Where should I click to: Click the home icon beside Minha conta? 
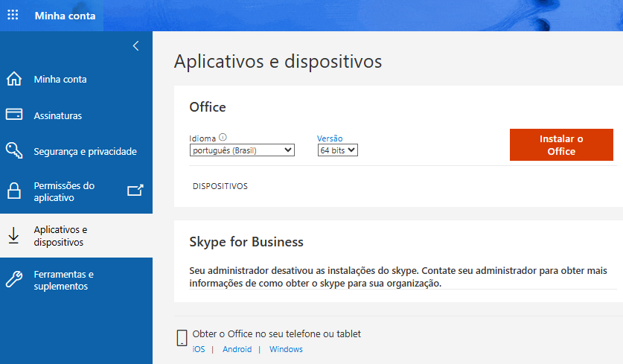point(14,79)
